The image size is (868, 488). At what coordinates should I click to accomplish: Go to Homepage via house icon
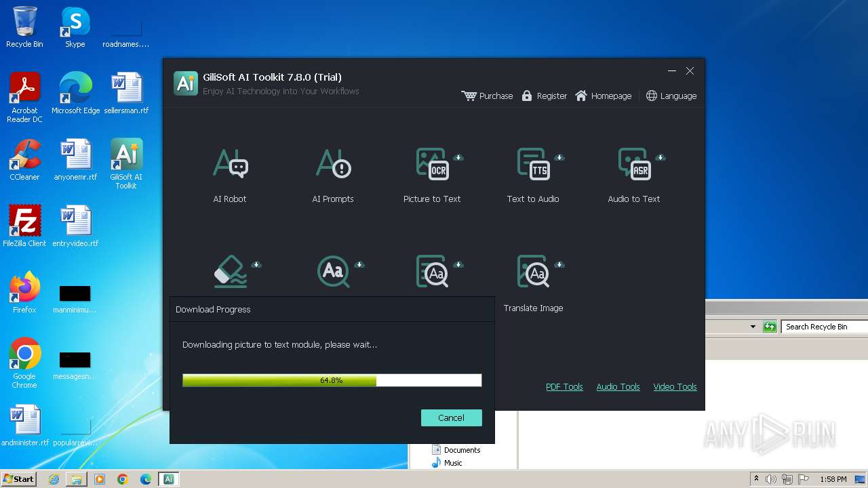tap(580, 96)
